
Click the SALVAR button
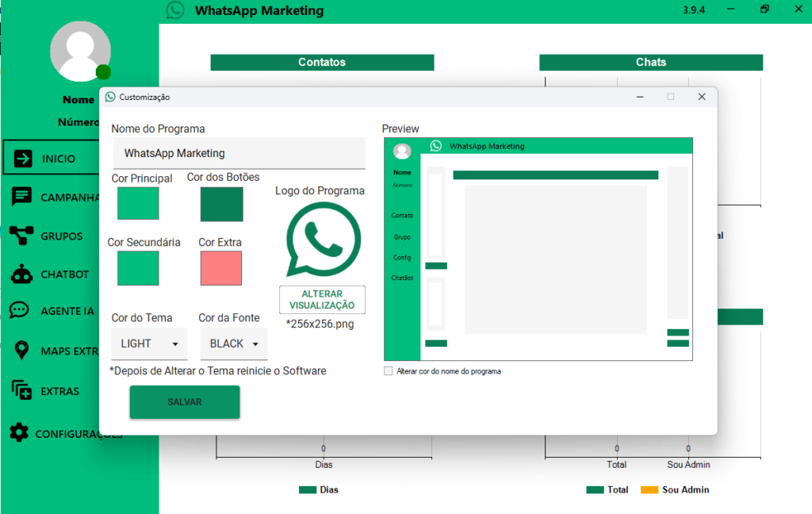[x=185, y=402]
